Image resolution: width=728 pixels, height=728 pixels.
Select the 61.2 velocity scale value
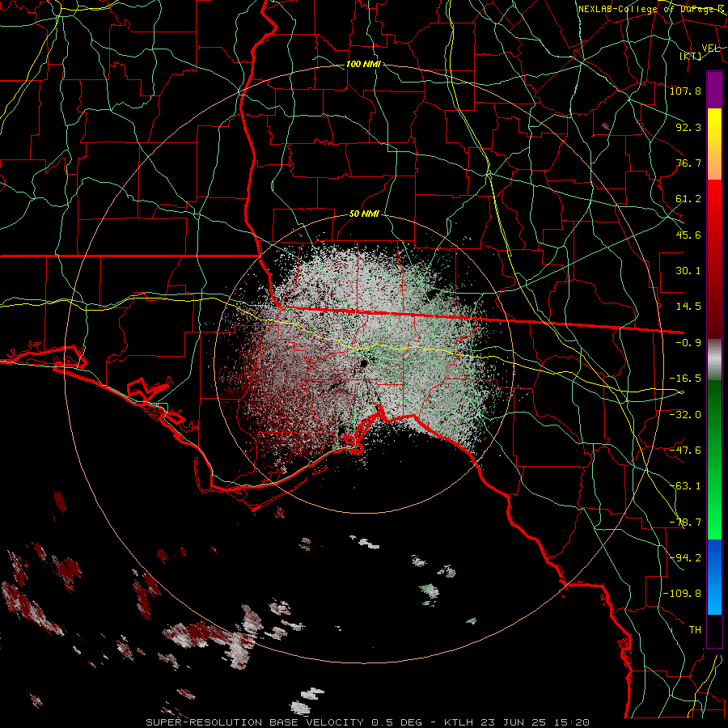point(688,199)
